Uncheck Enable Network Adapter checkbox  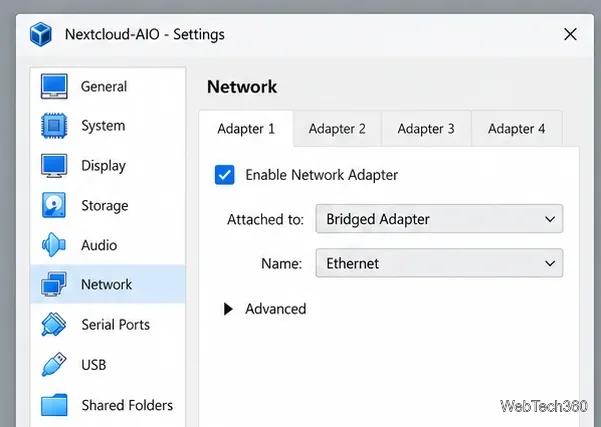coord(225,175)
